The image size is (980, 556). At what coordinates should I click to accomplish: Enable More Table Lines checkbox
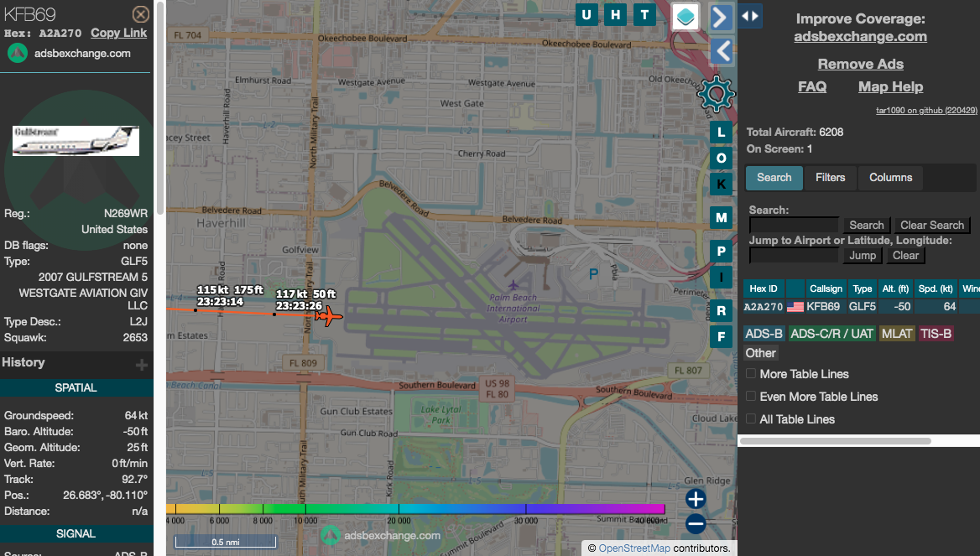point(751,373)
